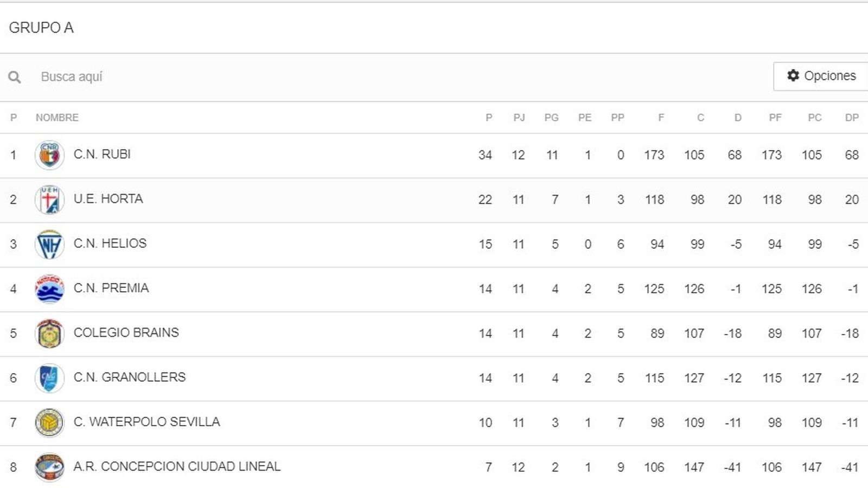The height and width of the screenshot is (488, 868).
Task: Click the C.N. Granollers logo
Action: coord(49,377)
